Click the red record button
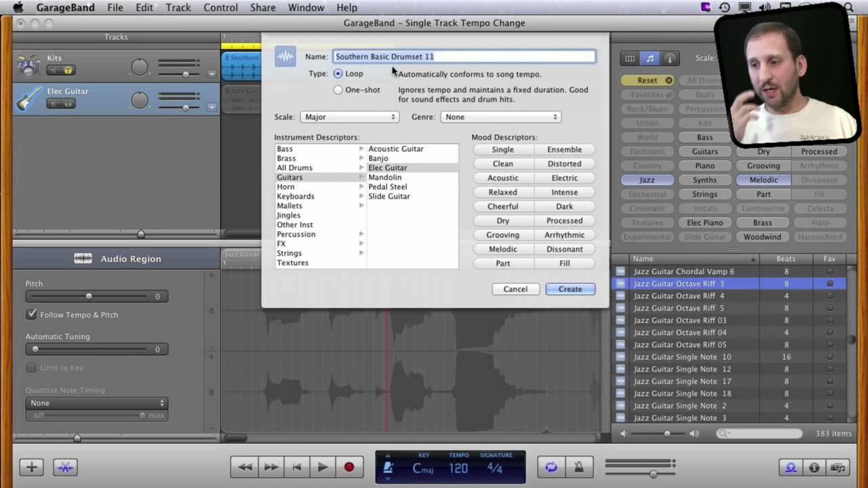Image resolution: width=868 pixels, height=488 pixels. coord(349,467)
